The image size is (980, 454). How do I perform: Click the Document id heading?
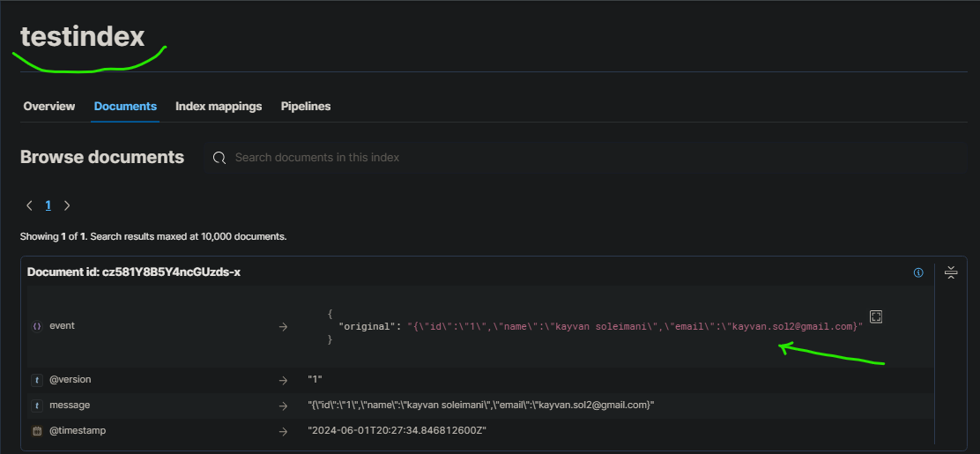coord(134,272)
